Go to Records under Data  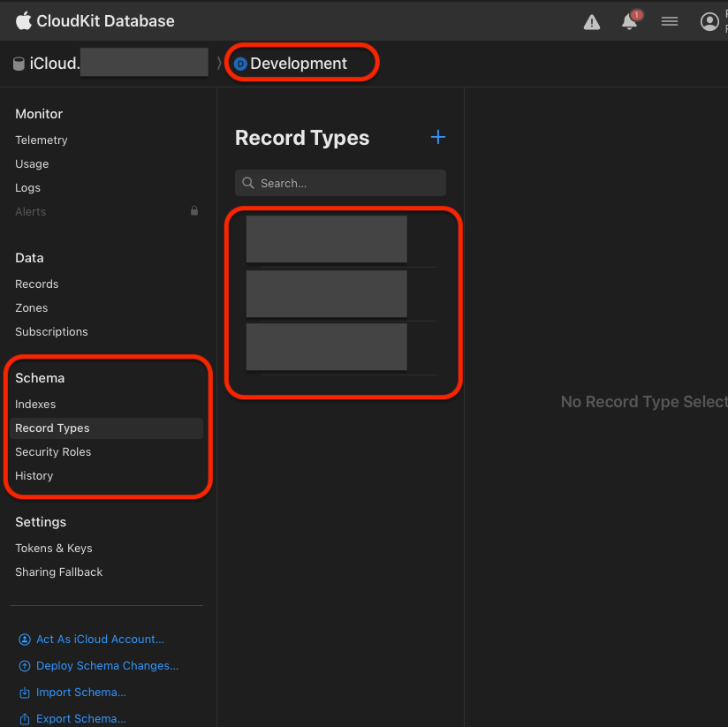[37, 284]
